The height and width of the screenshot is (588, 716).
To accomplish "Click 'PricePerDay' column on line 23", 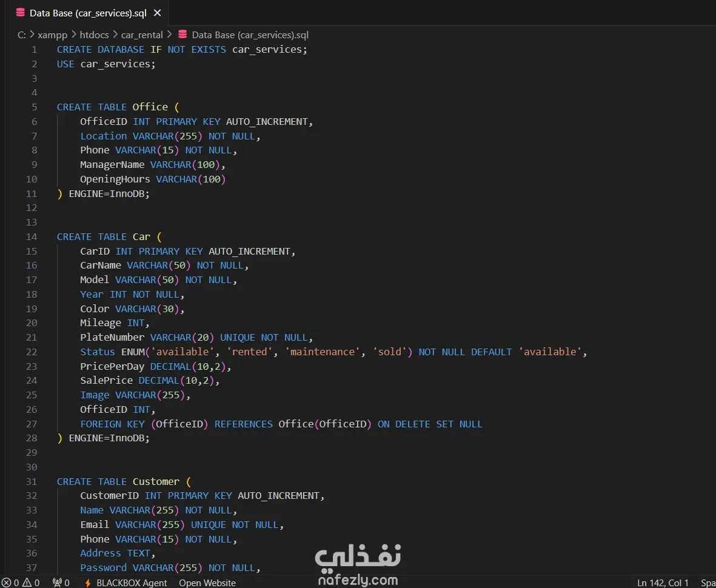I will 112,366.
